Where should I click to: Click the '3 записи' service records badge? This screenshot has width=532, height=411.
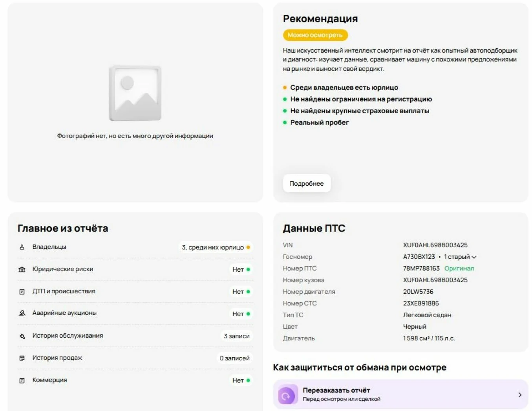(236, 336)
